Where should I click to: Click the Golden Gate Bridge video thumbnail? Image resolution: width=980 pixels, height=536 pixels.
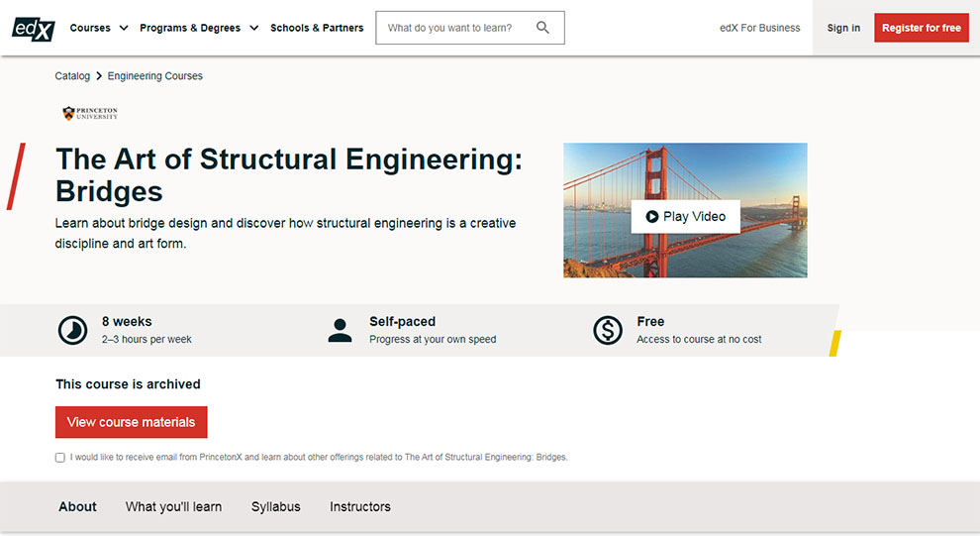point(685,210)
